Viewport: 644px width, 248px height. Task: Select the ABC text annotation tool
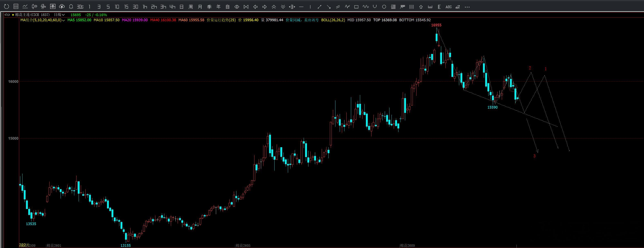449,7
